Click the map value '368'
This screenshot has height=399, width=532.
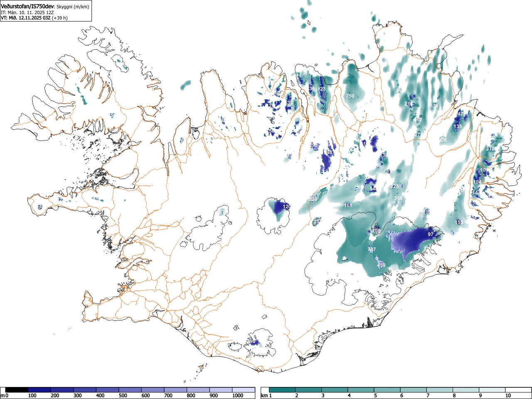(398, 198)
